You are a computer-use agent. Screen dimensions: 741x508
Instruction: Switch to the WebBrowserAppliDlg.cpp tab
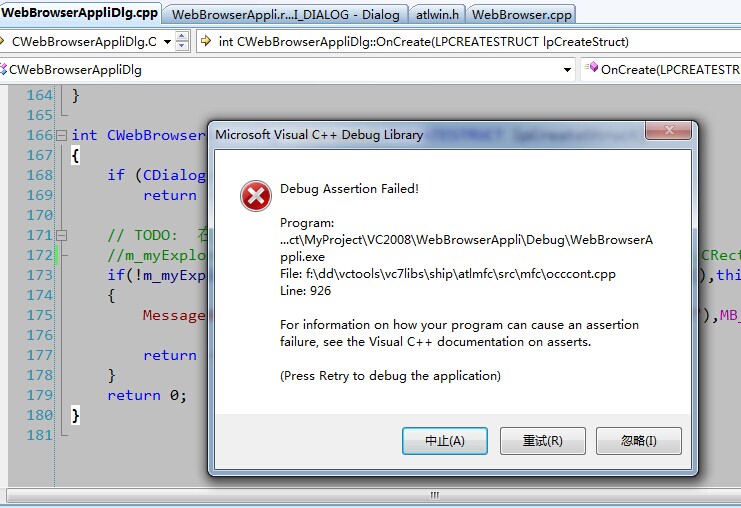(79, 13)
